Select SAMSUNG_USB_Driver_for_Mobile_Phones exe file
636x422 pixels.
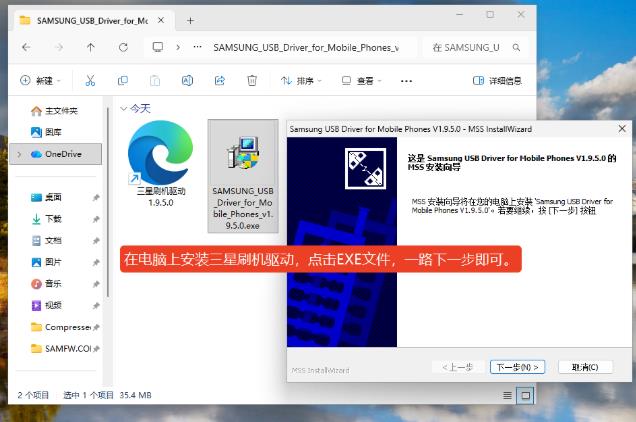[243, 176]
